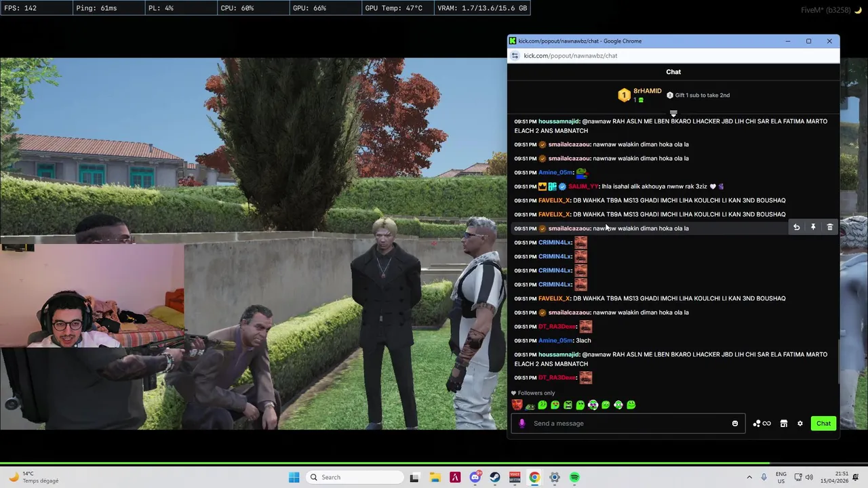868x488 pixels.
Task: Reply to the hovered smailalcazaou message
Action: [797, 228]
